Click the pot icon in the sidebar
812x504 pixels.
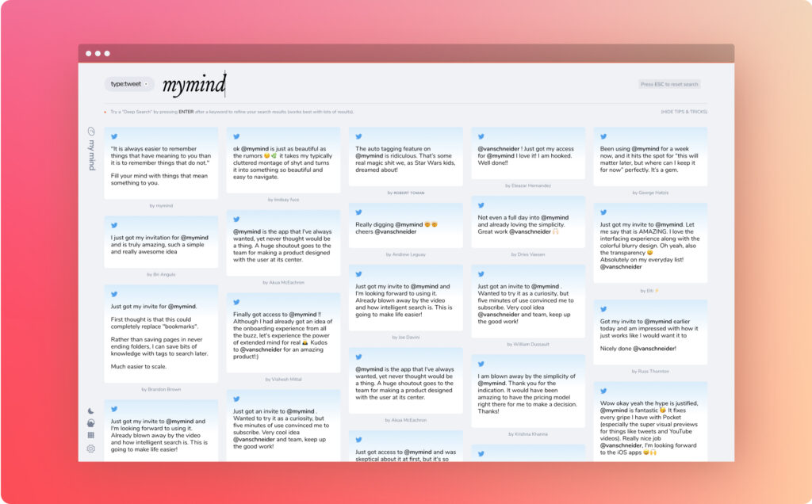point(91,423)
